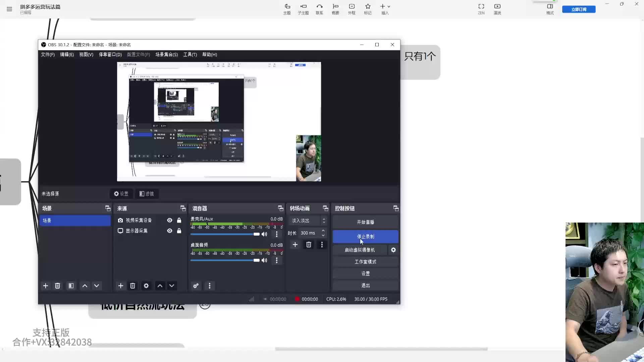
Task: Open OBS 帮助(H) menu
Action: 210,54
